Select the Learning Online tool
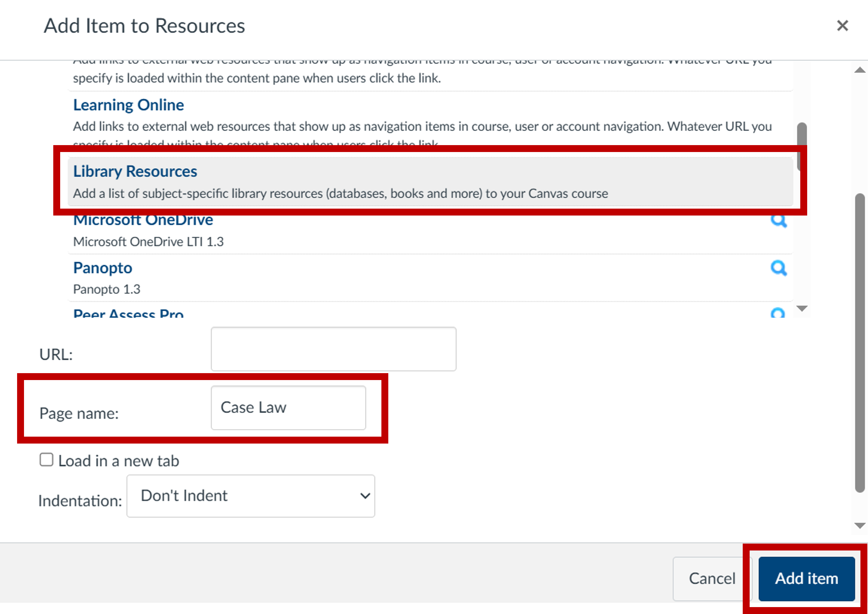The image size is (868, 614). 129,105
